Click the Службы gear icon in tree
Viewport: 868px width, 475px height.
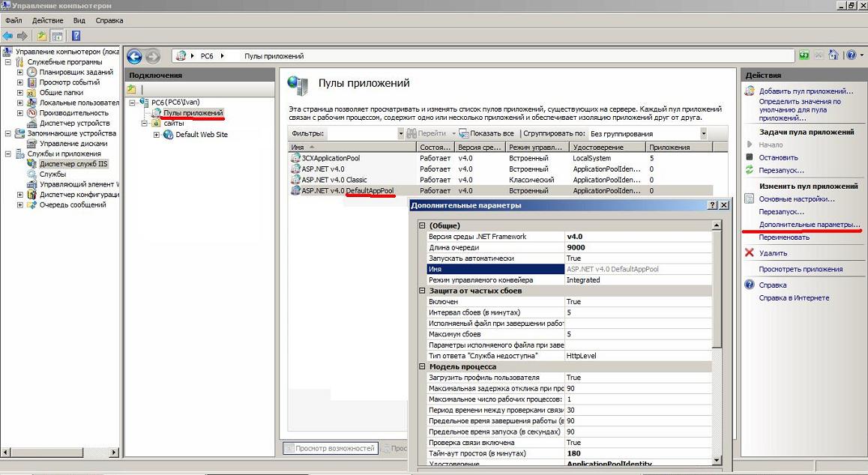pos(31,174)
